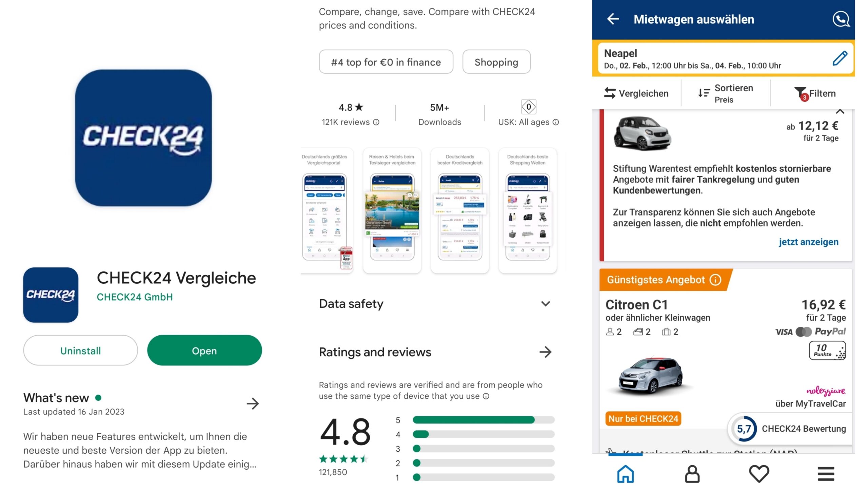
Task: Go to the home icon in bottom navigation
Action: pos(625,474)
